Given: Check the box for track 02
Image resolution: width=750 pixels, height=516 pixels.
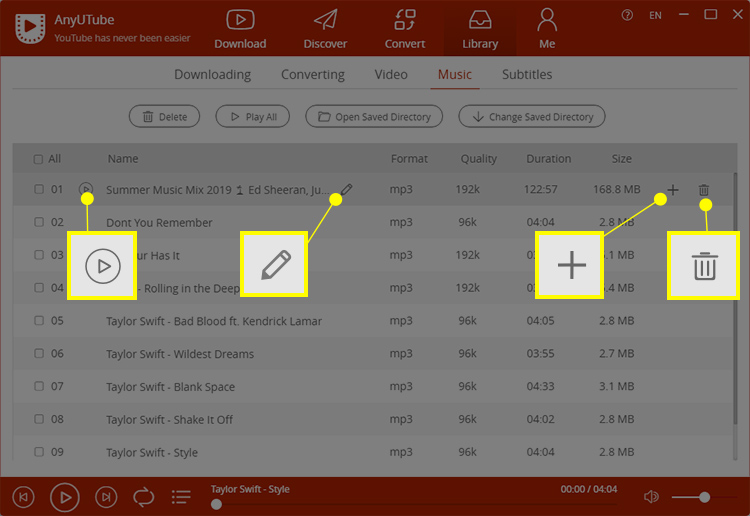Looking at the screenshot, I should (39, 222).
